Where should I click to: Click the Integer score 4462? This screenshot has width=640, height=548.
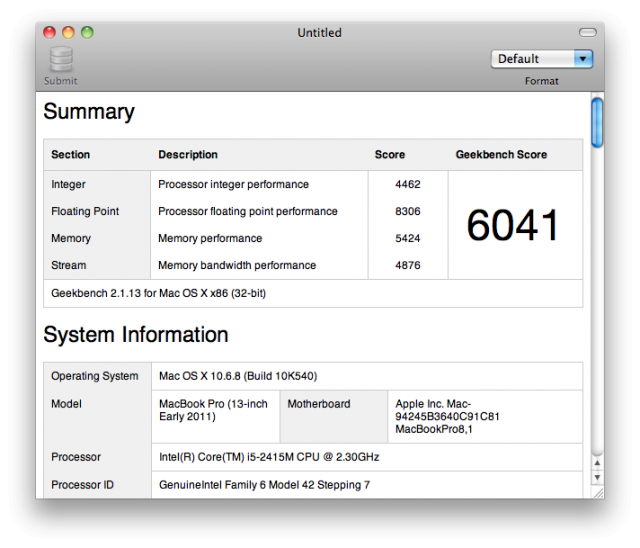tap(408, 184)
